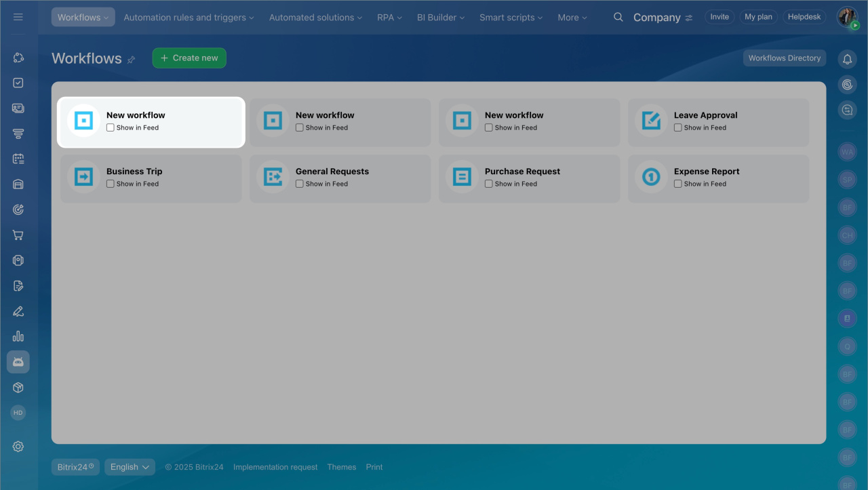Click the General Requests workflow icon

point(273,177)
